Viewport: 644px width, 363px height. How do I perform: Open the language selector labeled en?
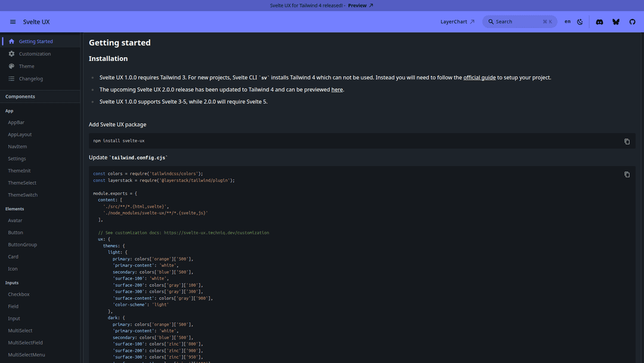[x=567, y=21]
